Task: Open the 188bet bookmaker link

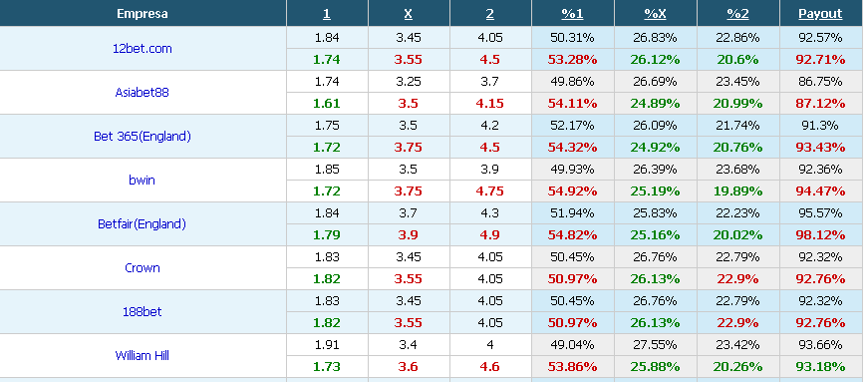Action: point(143,311)
